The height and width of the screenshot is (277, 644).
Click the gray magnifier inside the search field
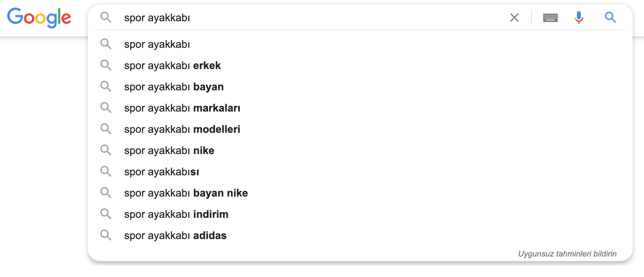coord(106,17)
